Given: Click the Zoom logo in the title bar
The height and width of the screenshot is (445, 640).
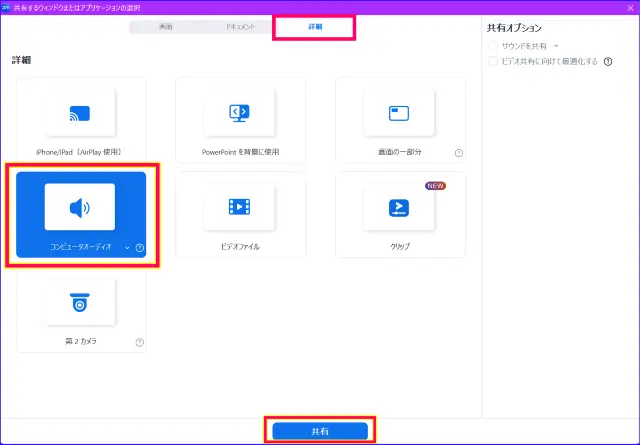Looking at the screenshot, I should click(x=7, y=6).
